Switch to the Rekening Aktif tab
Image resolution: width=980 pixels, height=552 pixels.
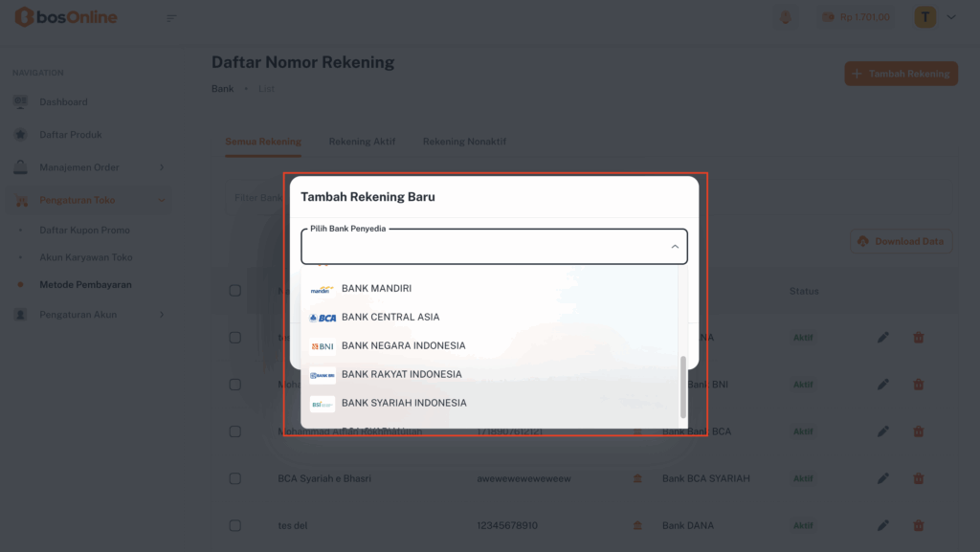click(x=362, y=142)
